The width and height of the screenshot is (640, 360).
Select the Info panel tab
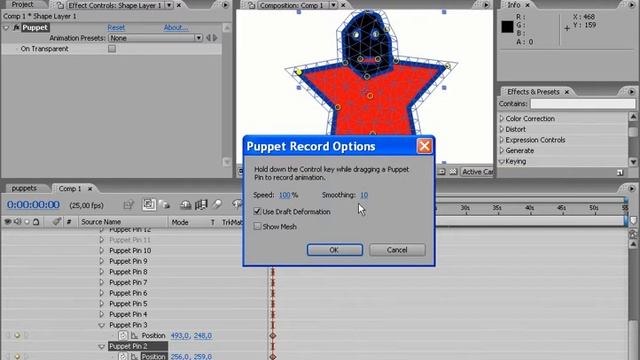pyautogui.click(x=513, y=5)
